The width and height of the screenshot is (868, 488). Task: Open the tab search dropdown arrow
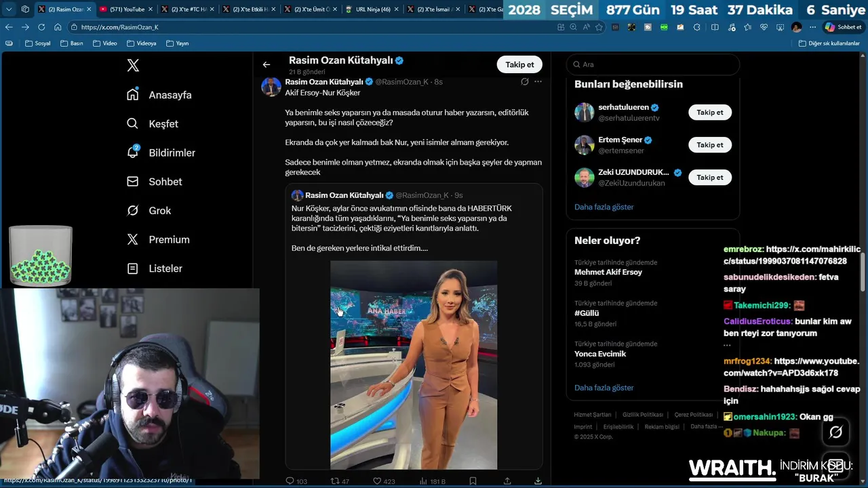click(x=8, y=9)
